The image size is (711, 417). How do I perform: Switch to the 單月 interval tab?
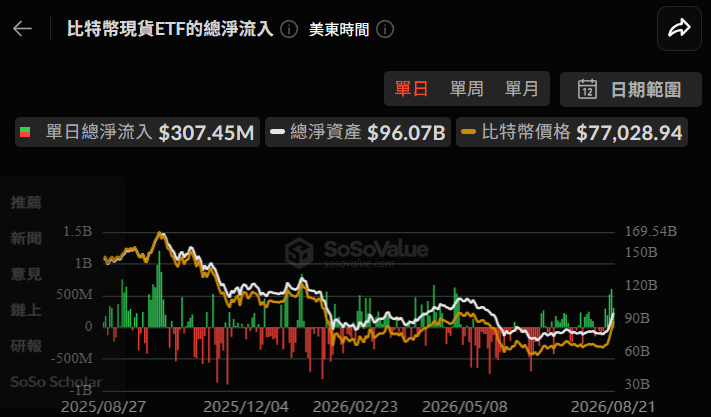[x=521, y=88]
